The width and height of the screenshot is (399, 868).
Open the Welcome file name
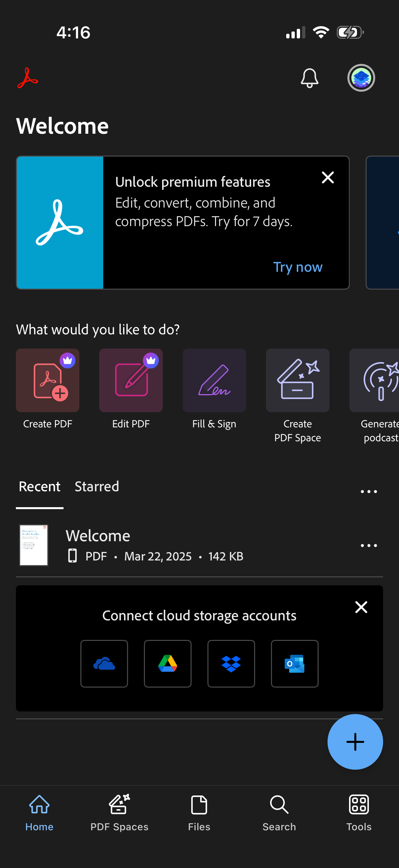click(x=98, y=535)
